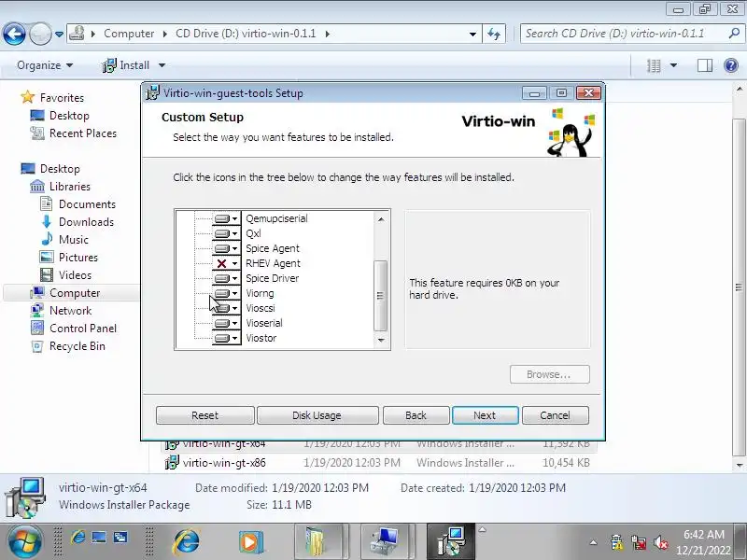Screen dimensions: 747x560
Task: Open the Install dropdown arrow
Action: (x=162, y=65)
